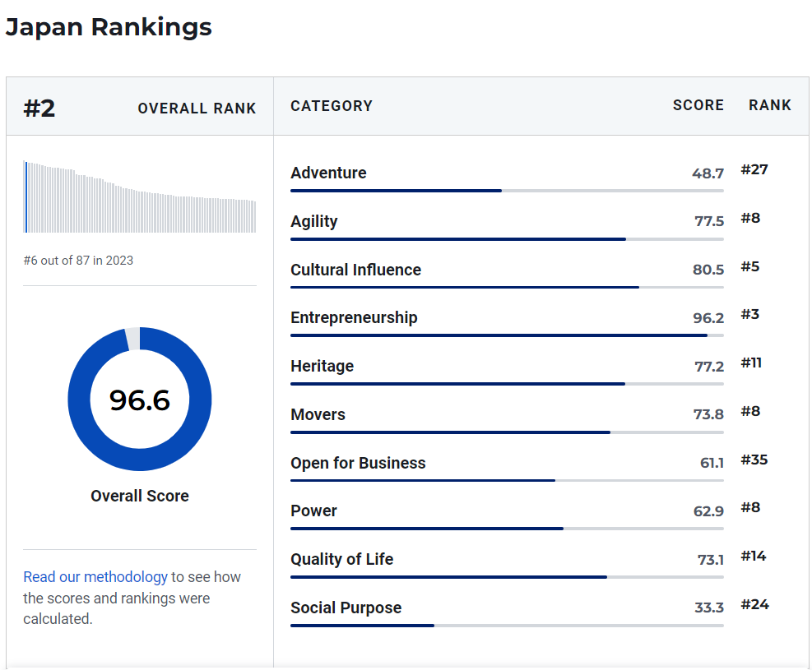Click the Entrepreneurship category label
Screen dimensions: 812x670
pyautogui.click(x=354, y=317)
